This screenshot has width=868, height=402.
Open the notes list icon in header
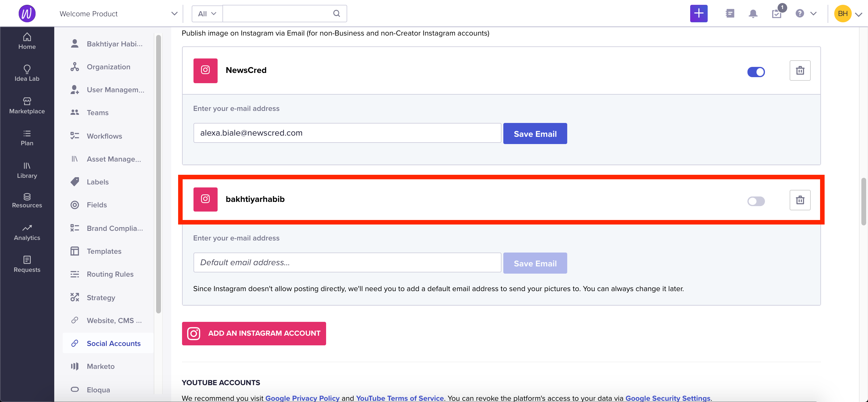[x=730, y=14]
